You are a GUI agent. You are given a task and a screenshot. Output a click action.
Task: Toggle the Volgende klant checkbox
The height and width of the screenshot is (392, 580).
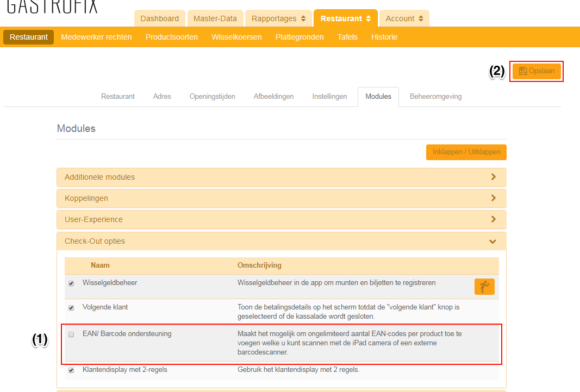[x=71, y=308]
